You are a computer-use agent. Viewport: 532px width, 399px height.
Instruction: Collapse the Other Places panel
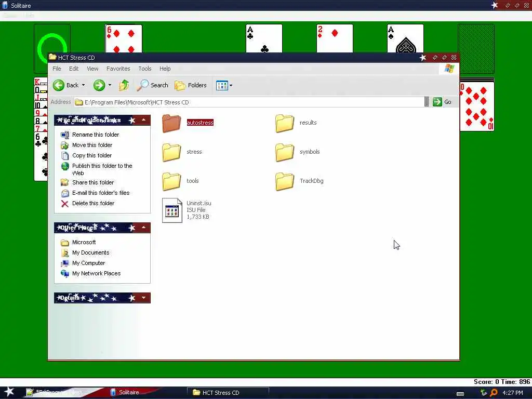pos(143,228)
